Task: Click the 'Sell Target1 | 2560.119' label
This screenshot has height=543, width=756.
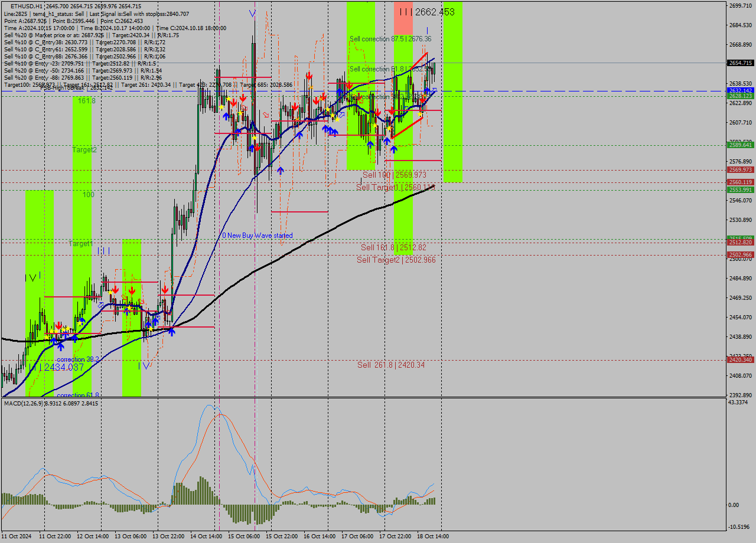Action: (395, 187)
